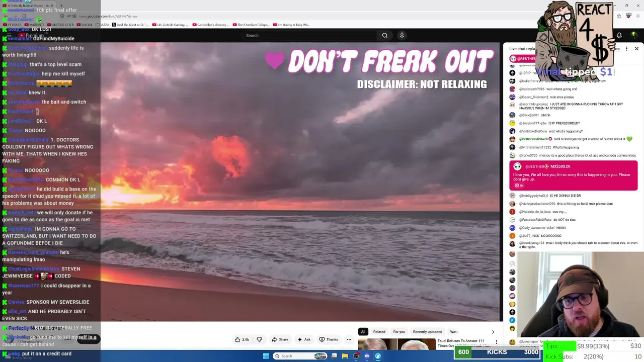Open the 'I'm Having A Baby' bookmark
Screen dimensions: 644x362
click(x=291, y=25)
